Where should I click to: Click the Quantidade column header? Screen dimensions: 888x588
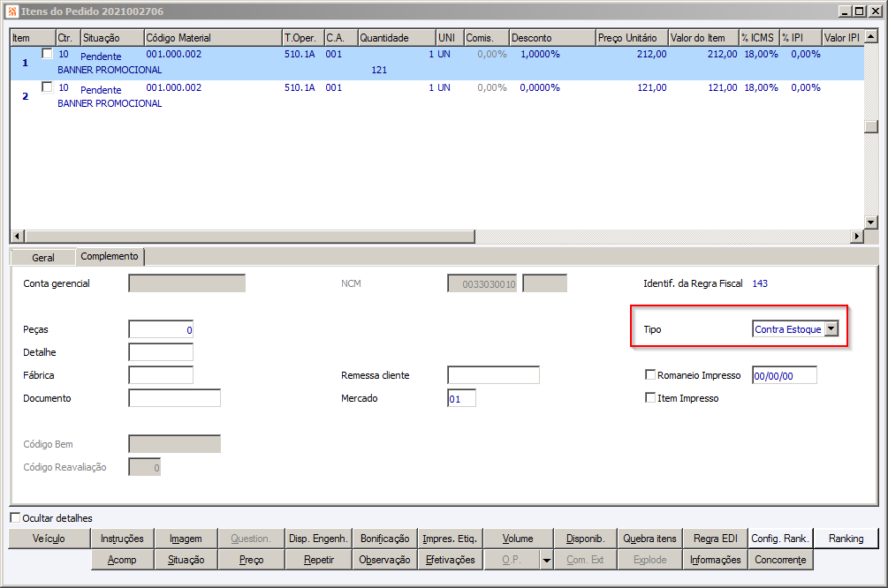(397, 37)
